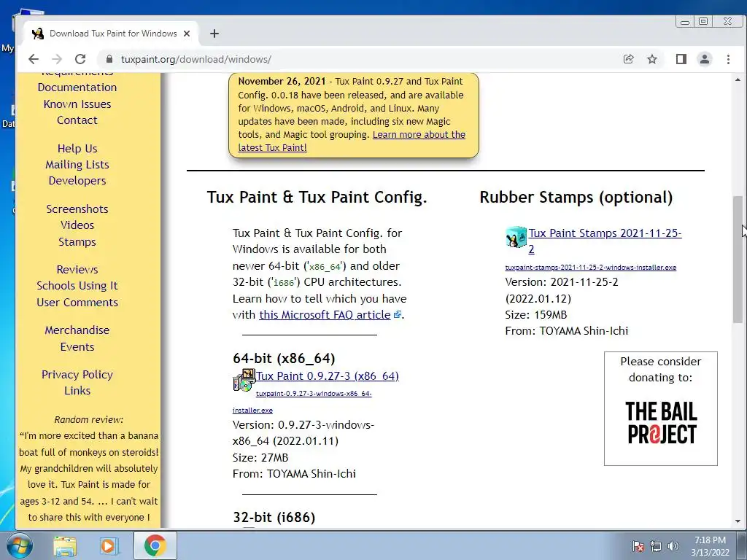Select the Download Tux Paint for Windows tab
Screen dimensions: 747x560
click(x=111, y=34)
